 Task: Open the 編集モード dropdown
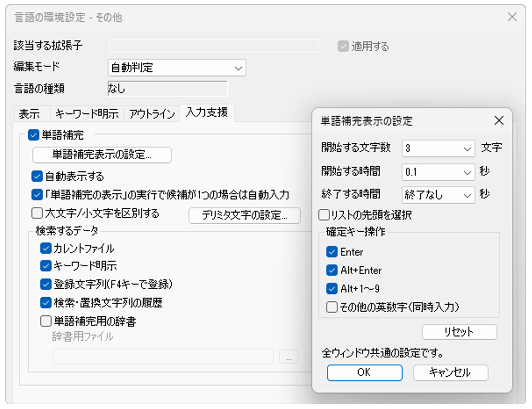(177, 68)
